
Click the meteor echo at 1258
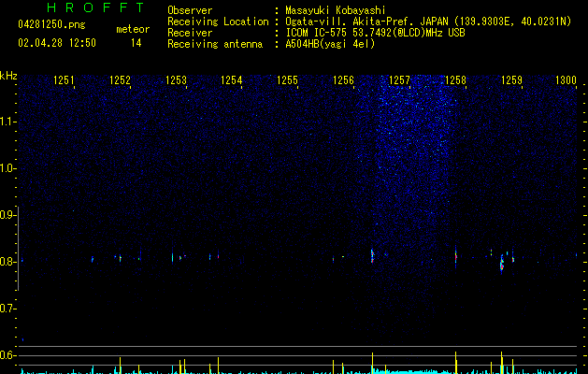click(455, 257)
